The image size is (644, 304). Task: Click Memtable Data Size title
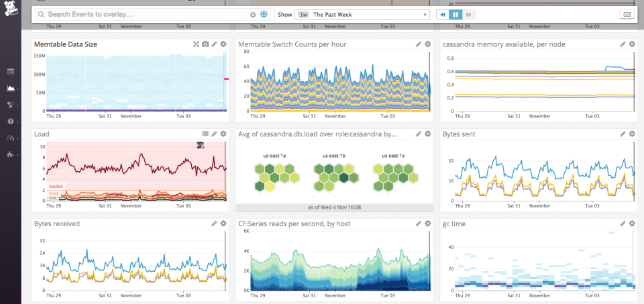coord(66,44)
